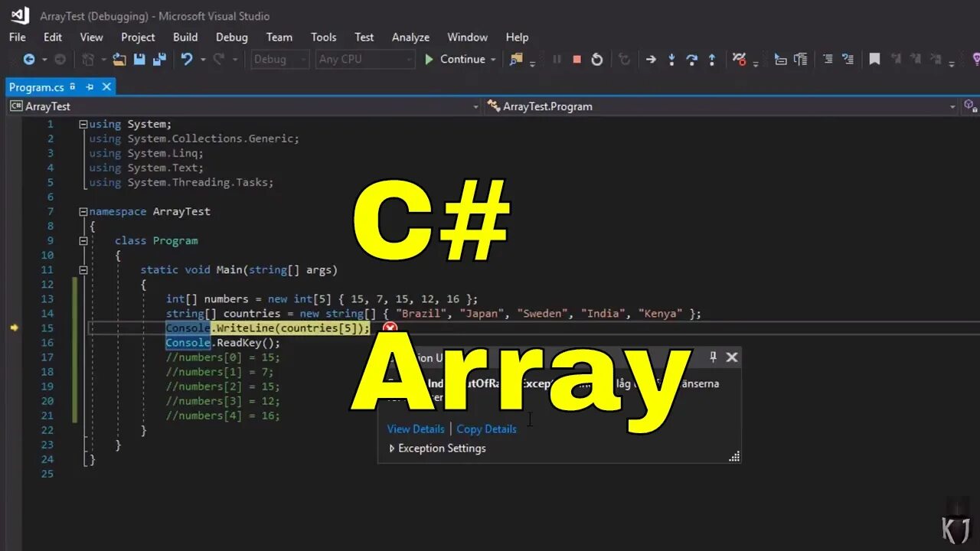Continue debugging with the Continue button
This screenshot has height=551, width=980.
455,59
